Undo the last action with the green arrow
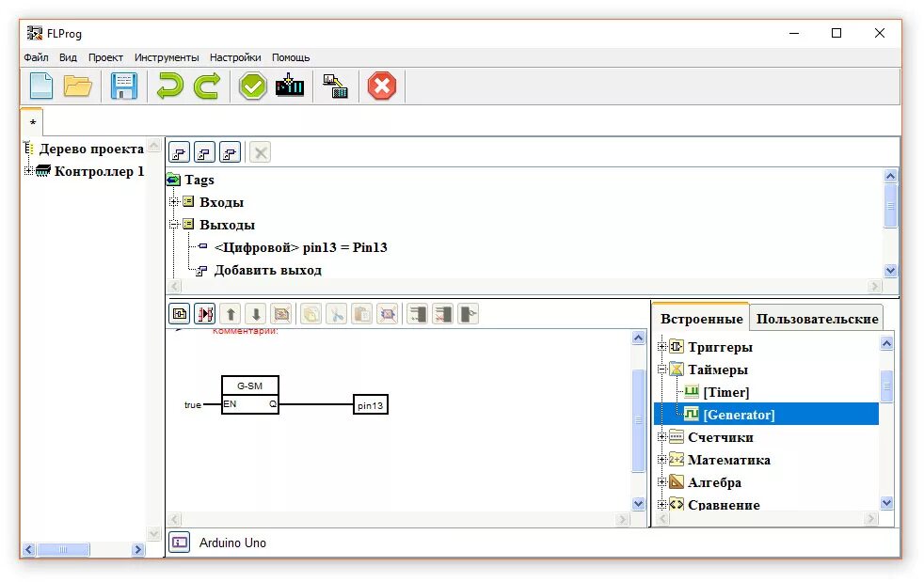This screenshot has height=582, width=924. [169, 86]
